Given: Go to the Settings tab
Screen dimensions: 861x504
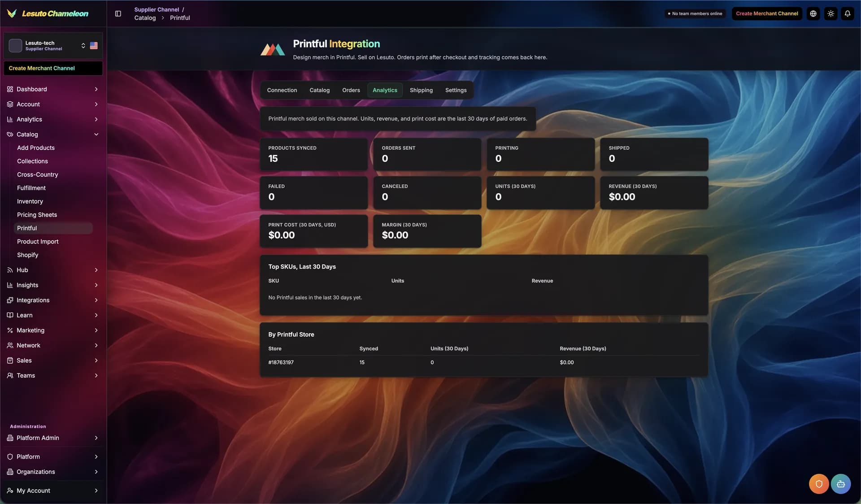Looking at the screenshot, I should [456, 90].
